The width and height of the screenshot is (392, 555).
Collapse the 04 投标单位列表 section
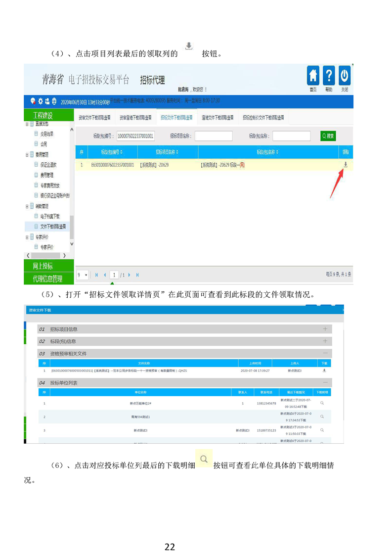325,383
